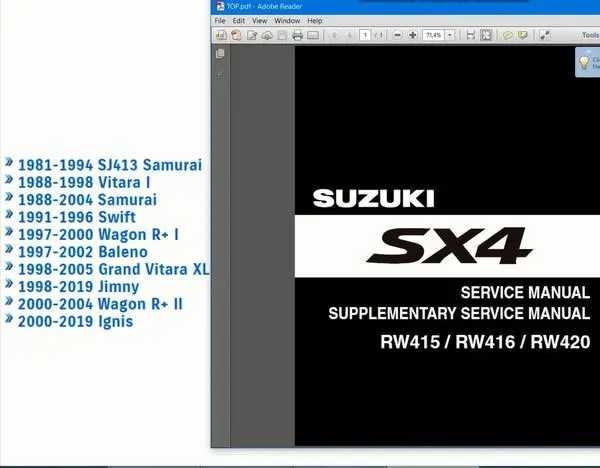This screenshot has height=468, width=600.
Task: Click the cloud save toolbar icon
Action: pos(267,35)
